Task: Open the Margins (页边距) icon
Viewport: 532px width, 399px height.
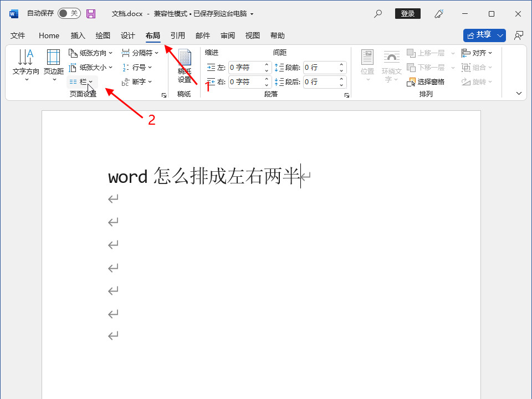Action: pos(54,58)
